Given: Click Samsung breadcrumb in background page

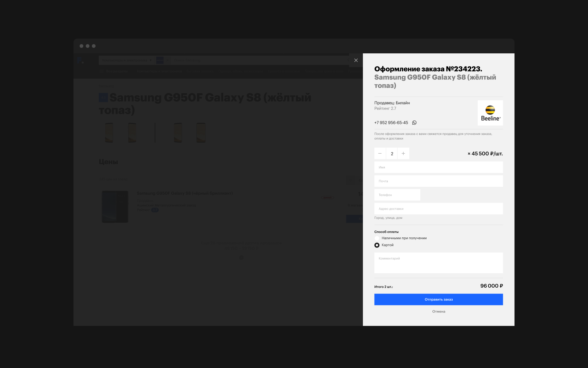Looking at the screenshot, I should click(106, 86).
